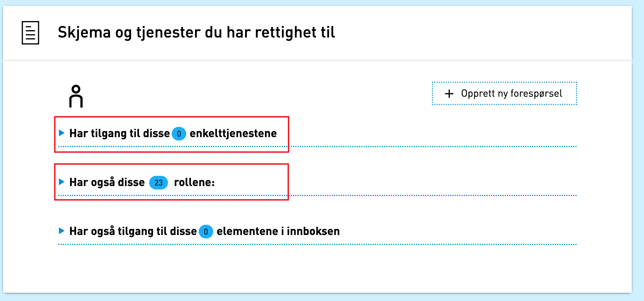
Task: Click heading "Skjema og tjenester du har rettighet til"
Action: click(x=196, y=32)
